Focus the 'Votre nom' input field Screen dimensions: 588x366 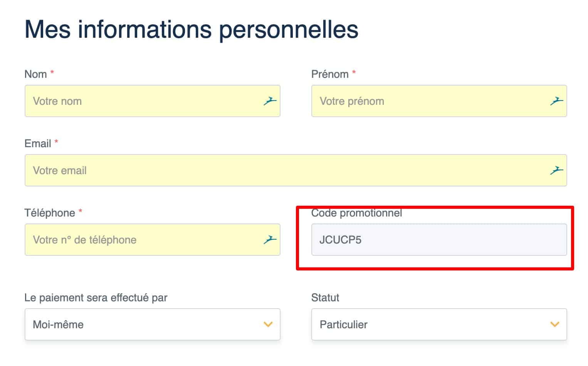click(153, 101)
